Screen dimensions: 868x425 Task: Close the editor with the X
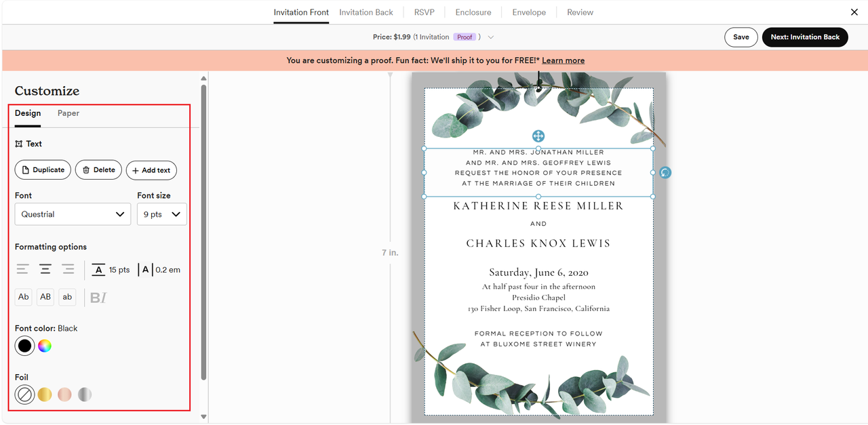point(854,12)
